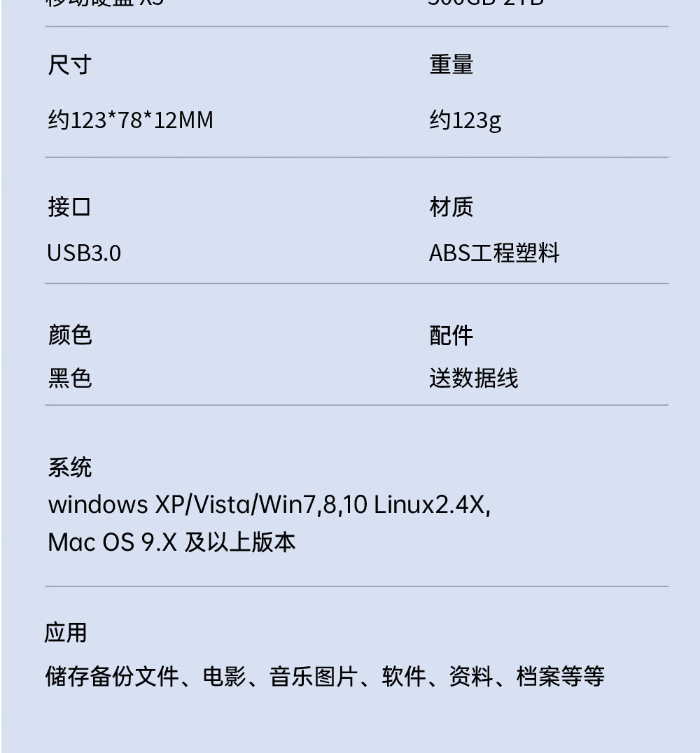Click the 重量 weight heading
This screenshot has height=753, width=700.
tap(451, 64)
